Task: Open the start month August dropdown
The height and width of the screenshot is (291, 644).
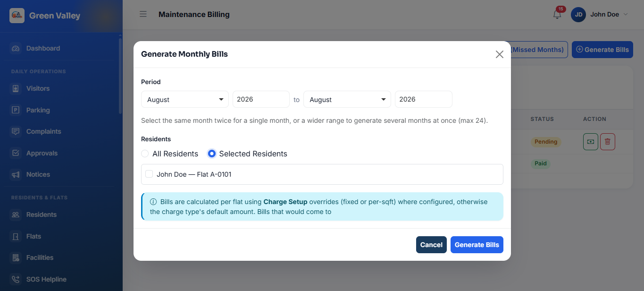Action: (185, 99)
